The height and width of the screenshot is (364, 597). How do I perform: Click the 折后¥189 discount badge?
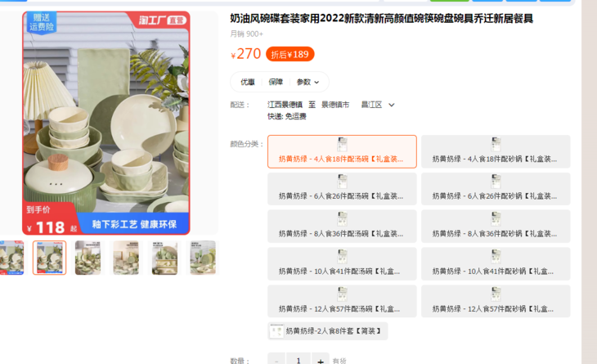(x=290, y=54)
